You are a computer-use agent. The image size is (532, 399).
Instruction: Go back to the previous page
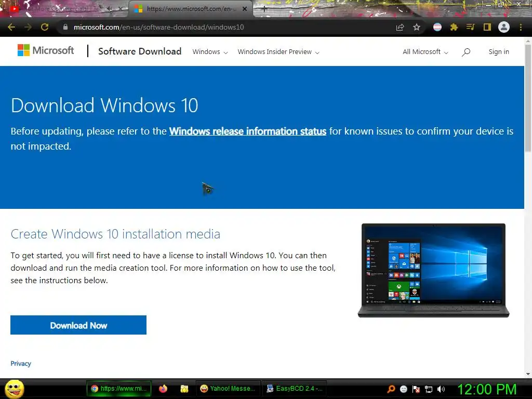coord(11,27)
